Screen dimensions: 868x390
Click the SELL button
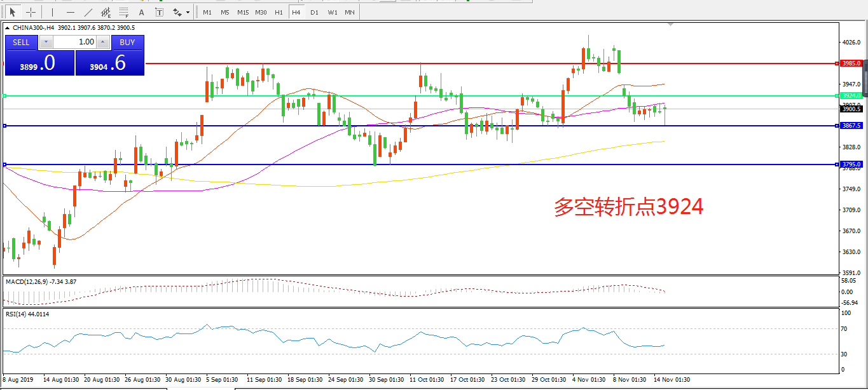(21, 42)
